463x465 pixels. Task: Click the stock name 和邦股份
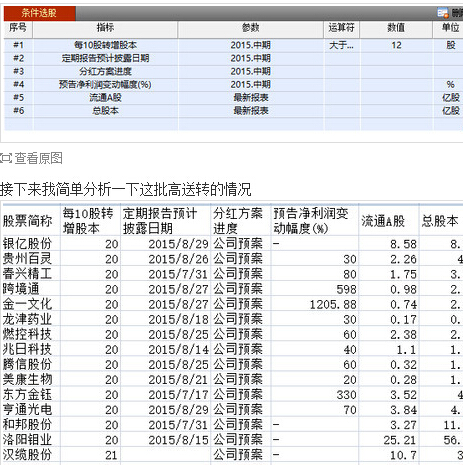pos(27,424)
